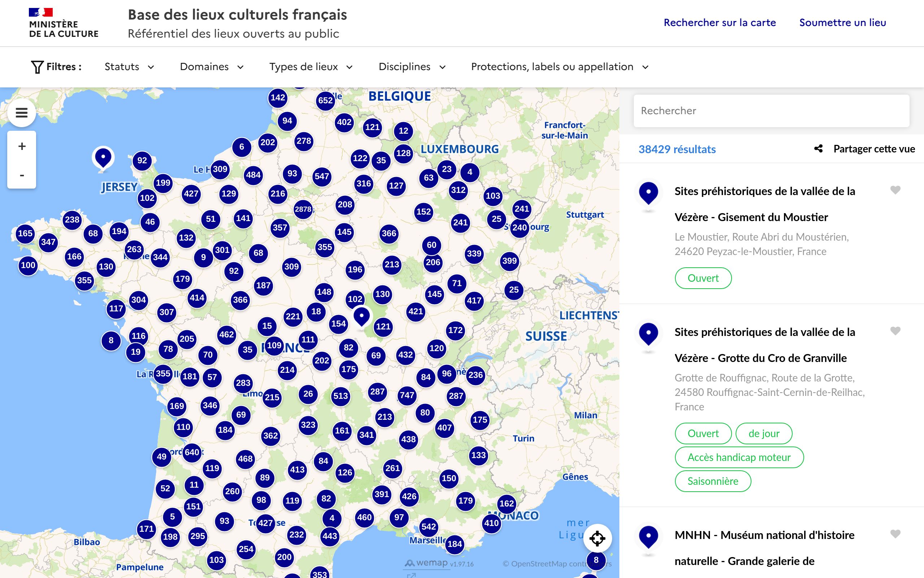
Task: Open the 462 cluster marker
Action: (226, 335)
